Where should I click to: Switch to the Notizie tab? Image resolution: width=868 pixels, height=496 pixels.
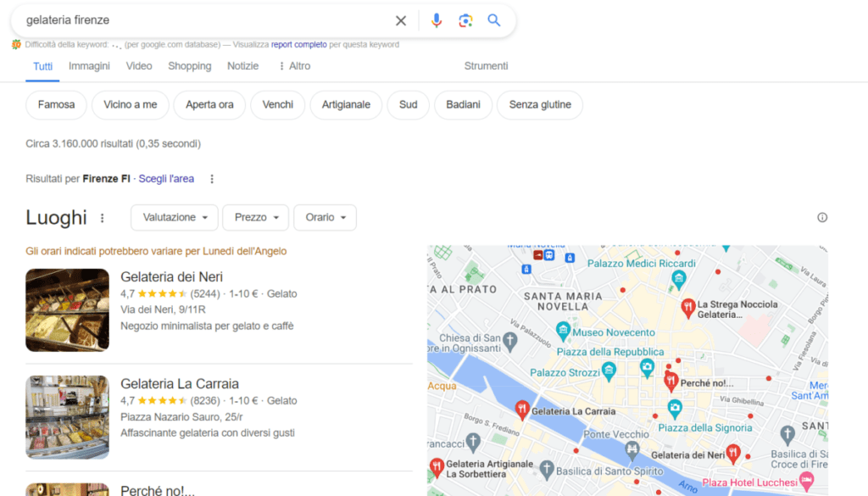(243, 66)
